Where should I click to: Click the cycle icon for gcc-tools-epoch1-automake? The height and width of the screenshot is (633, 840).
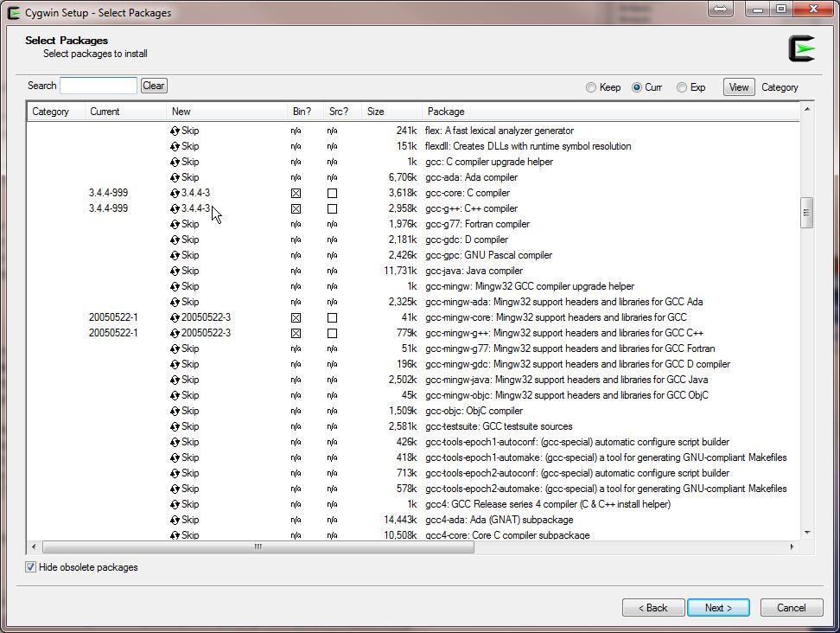pyautogui.click(x=175, y=457)
